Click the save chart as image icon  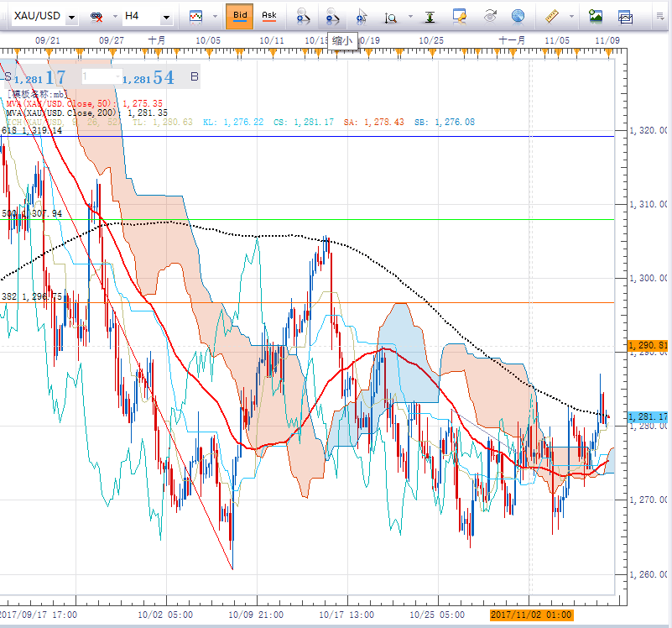click(596, 16)
